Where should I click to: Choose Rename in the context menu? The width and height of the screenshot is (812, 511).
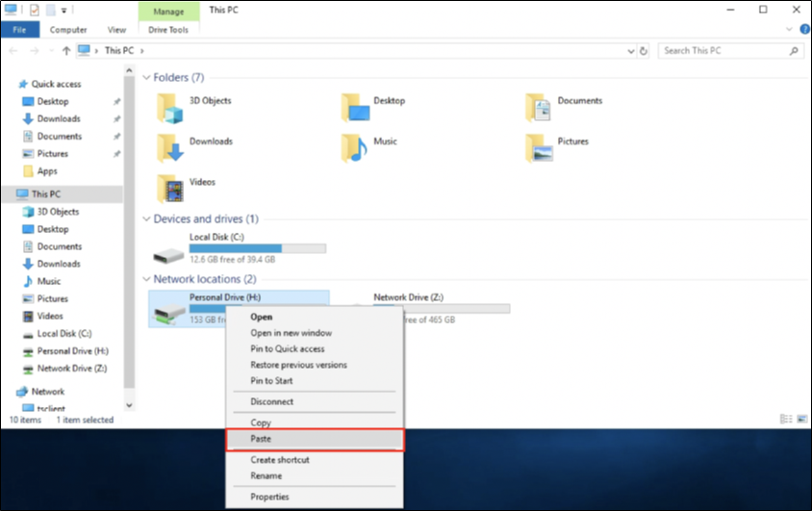(315, 475)
